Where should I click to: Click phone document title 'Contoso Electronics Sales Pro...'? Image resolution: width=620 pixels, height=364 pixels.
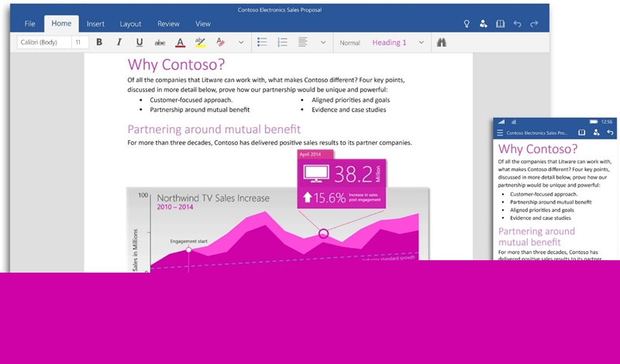(537, 133)
